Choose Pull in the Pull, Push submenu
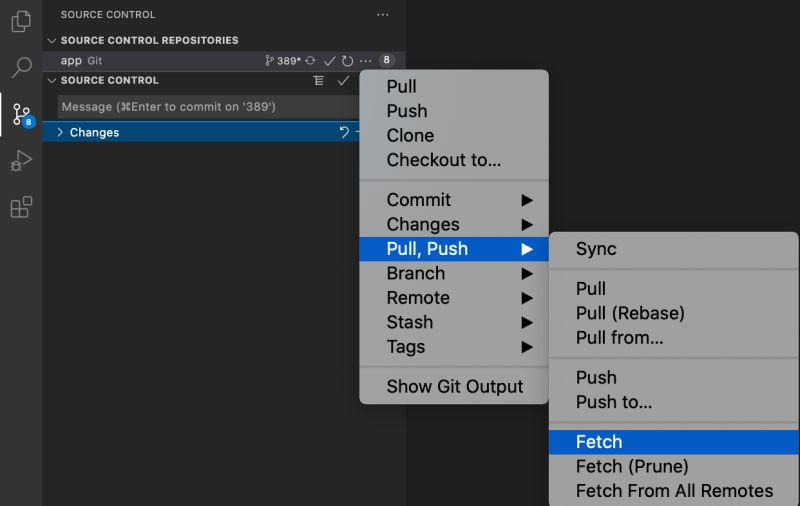The width and height of the screenshot is (800, 506). (673, 289)
